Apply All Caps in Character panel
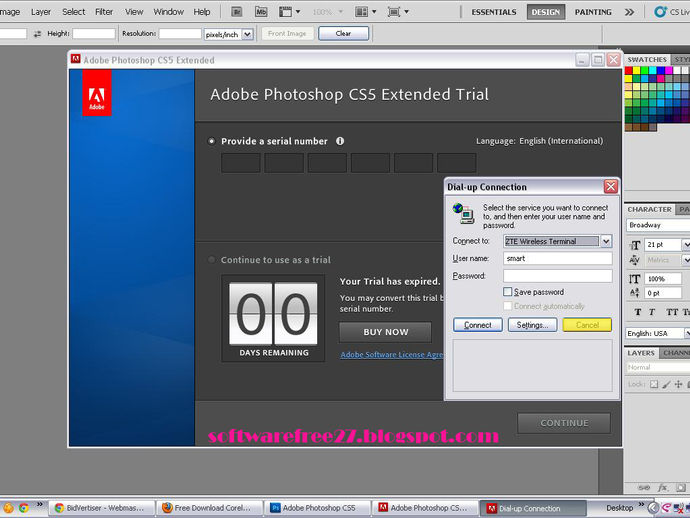Screen dimensions: 690x518 point(672,312)
